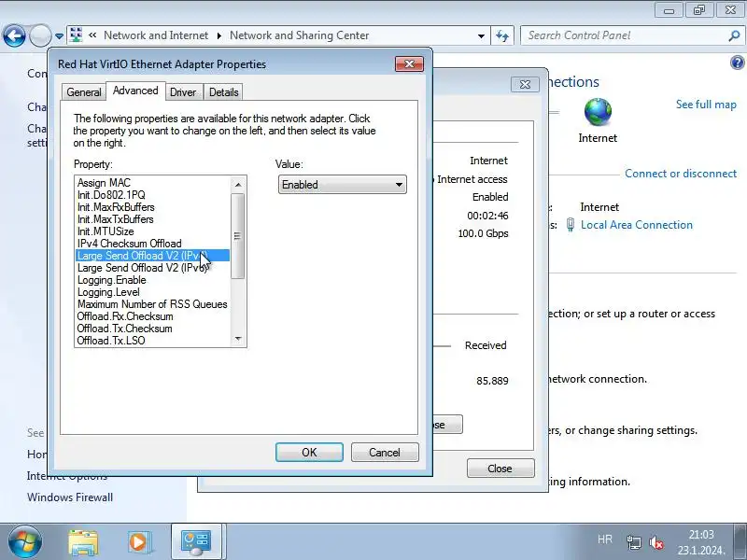Select the Logging.Level property
Screen dimensions: 747x560
click(x=152, y=292)
